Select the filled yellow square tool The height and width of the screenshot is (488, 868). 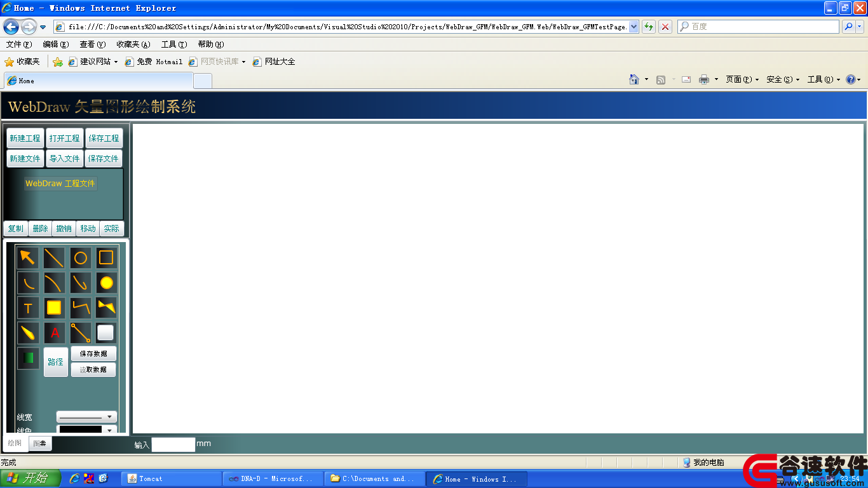54,308
